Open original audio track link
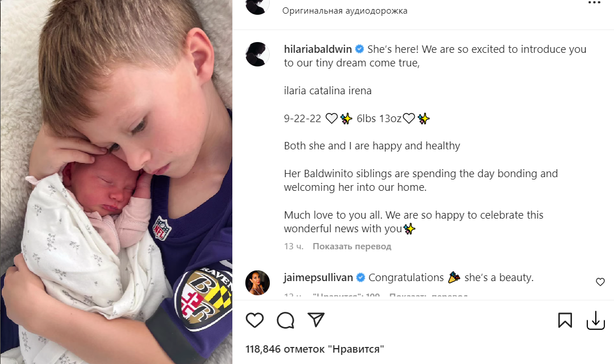 tap(345, 11)
